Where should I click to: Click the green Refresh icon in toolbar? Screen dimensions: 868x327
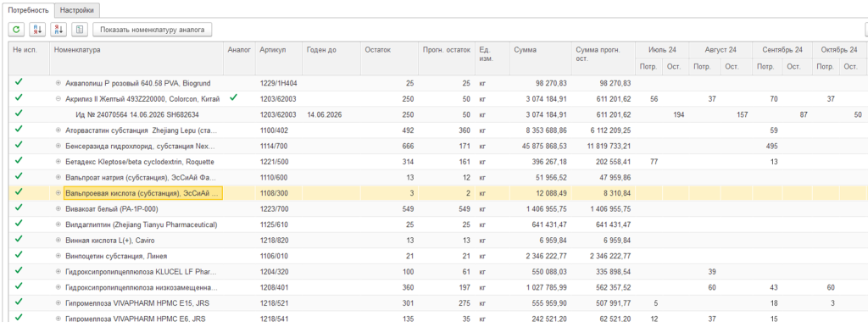[16, 30]
